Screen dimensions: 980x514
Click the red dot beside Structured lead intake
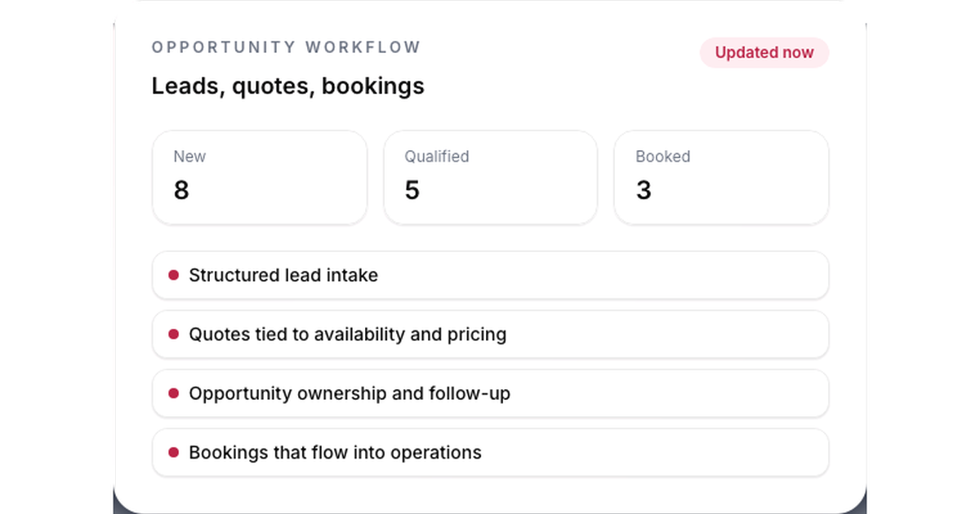tap(173, 276)
